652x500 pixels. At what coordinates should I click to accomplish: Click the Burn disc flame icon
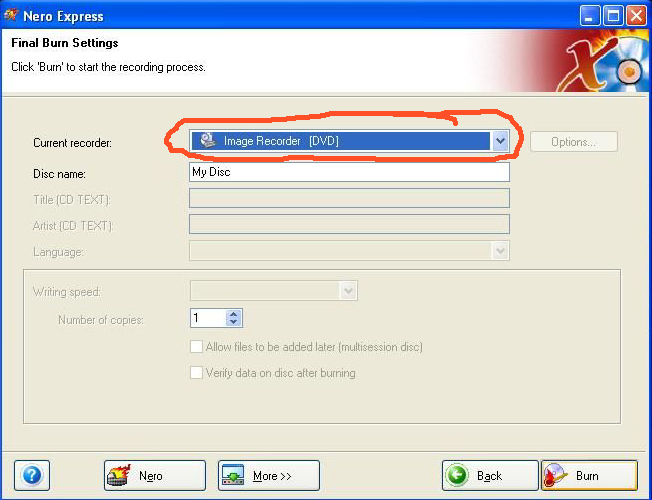click(555, 475)
